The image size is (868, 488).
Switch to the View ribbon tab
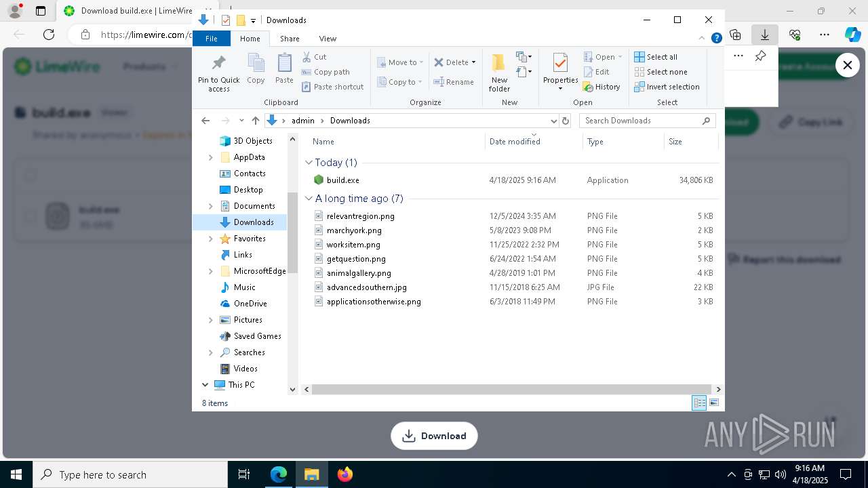328,39
